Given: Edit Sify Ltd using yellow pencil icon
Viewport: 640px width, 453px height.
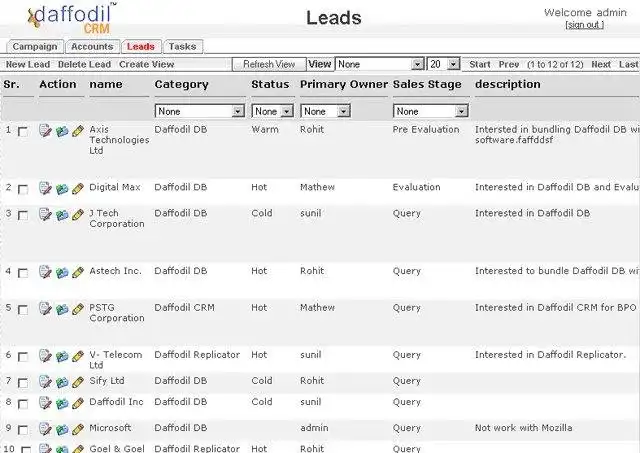Looking at the screenshot, I should coord(78,382).
